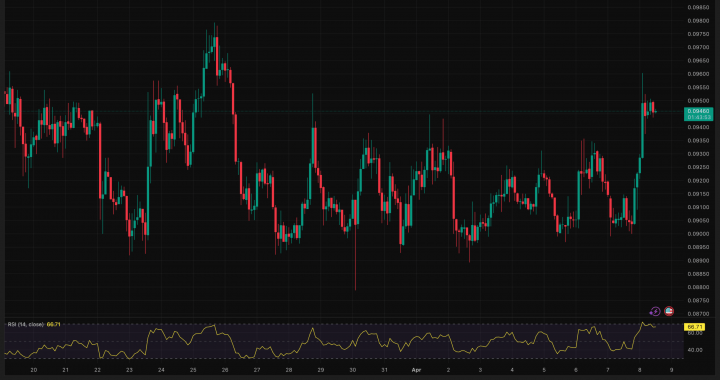Click date label 7 on time axis
Screen dimensions: 720x380
tap(608, 370)
